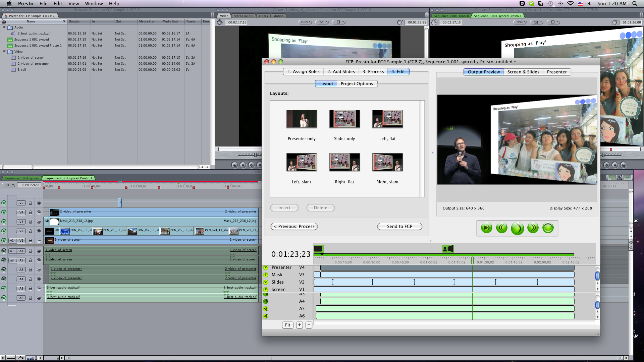Collapse the Video folder in browser

(4, 52)
